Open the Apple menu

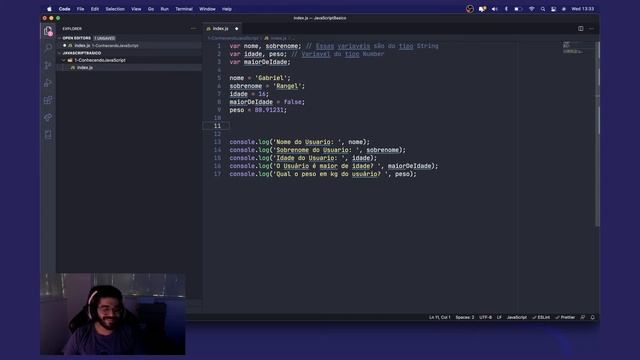pos(49,9)
